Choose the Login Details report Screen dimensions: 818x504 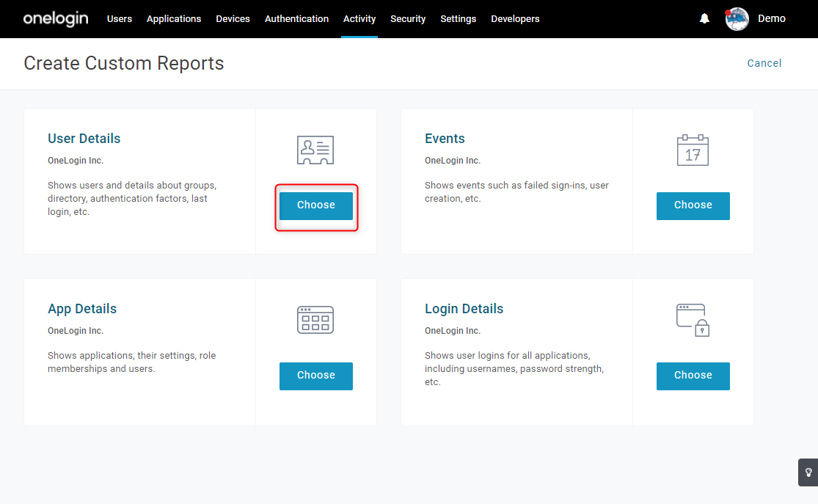click(693, 376)
